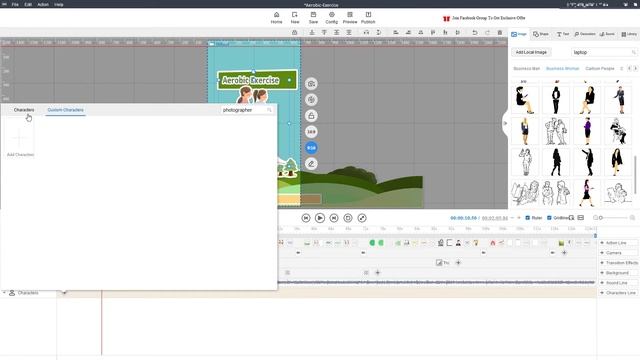Switch to the Characters tab

tap(24, 110)
